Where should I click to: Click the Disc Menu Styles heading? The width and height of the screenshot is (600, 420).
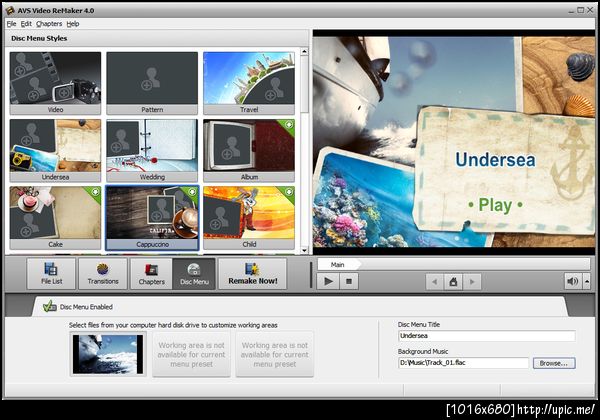(x=39, y=38)
